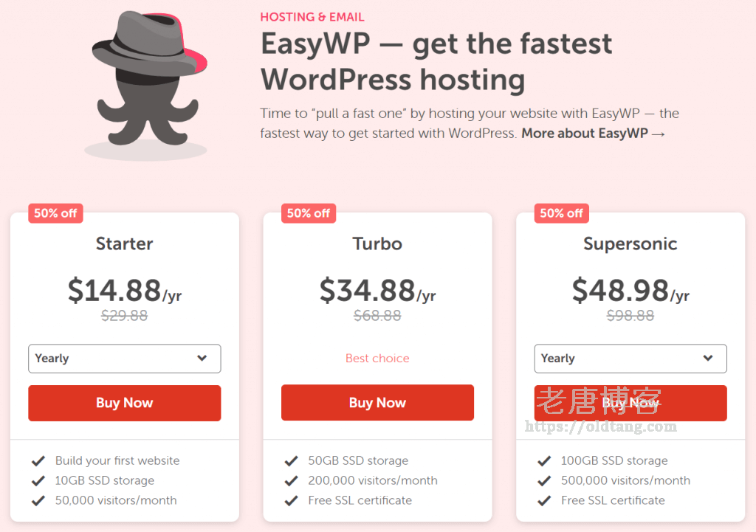The image size is (756, 532).
Task: Click the Turbo plan Best choice label
Action: click(x=377, y=358)
